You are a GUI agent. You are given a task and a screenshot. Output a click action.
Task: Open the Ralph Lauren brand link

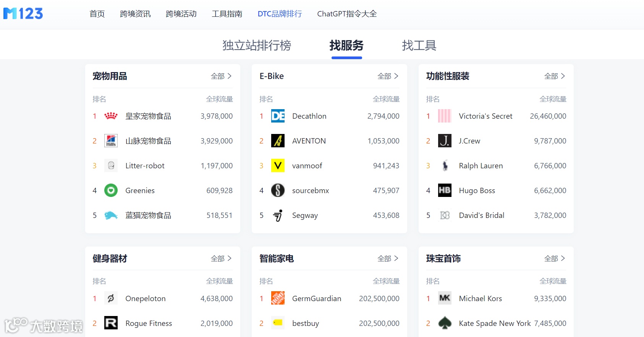tap(481, 166)
